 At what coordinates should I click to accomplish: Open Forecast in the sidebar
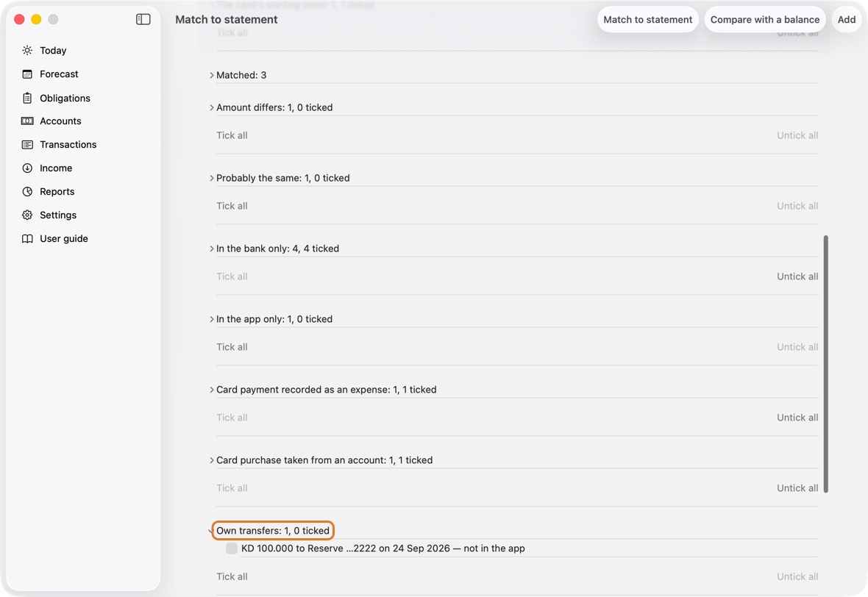pyautogui.click(x=59, y=74)
